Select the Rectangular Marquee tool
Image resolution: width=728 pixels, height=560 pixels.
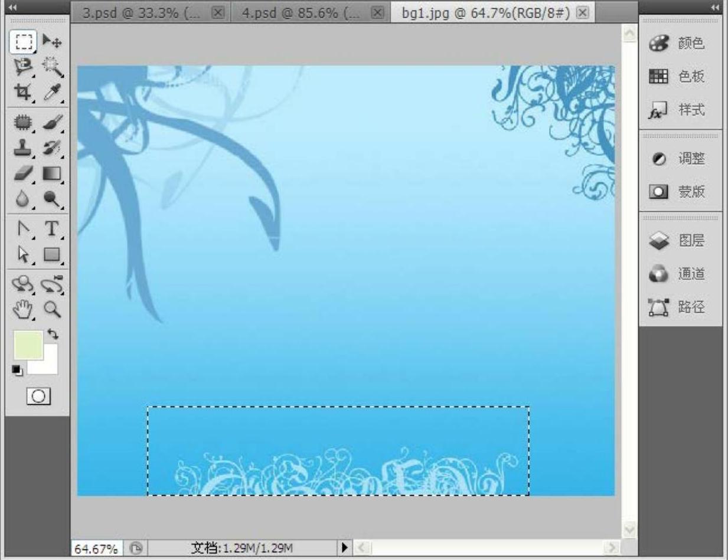pos(24,42)
